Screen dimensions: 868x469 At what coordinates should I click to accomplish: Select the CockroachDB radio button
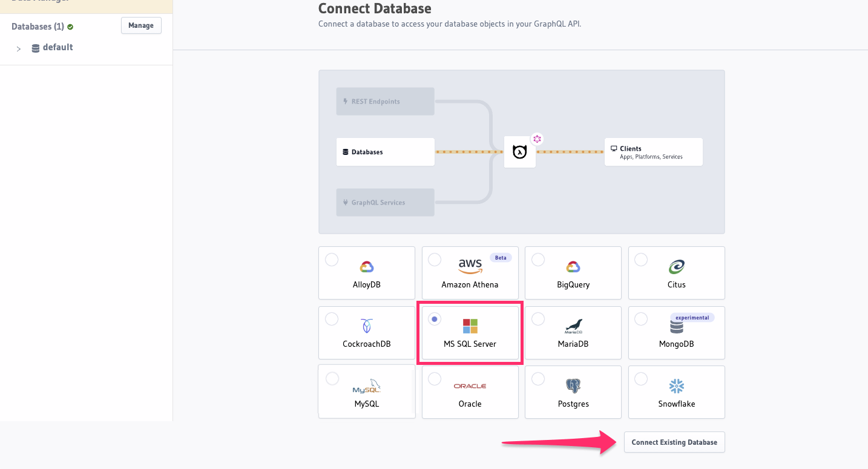332,319
